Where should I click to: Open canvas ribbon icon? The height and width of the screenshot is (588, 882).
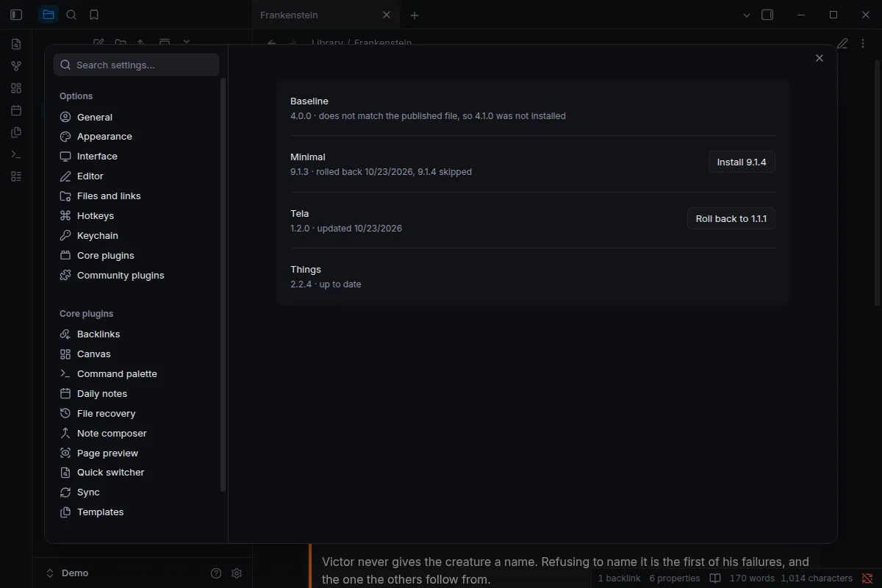point(16,88)
